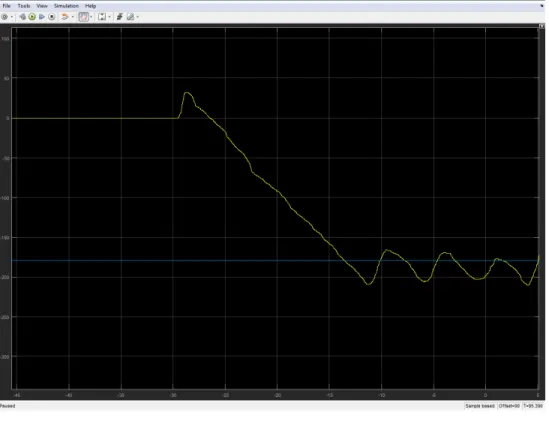Stop the simulation with the Stop button
Viewport: 549px width, 421px height.
52,17
